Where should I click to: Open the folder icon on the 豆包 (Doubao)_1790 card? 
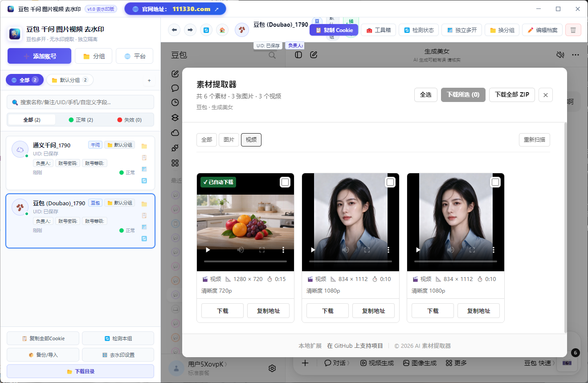click(x=144, y=204)
